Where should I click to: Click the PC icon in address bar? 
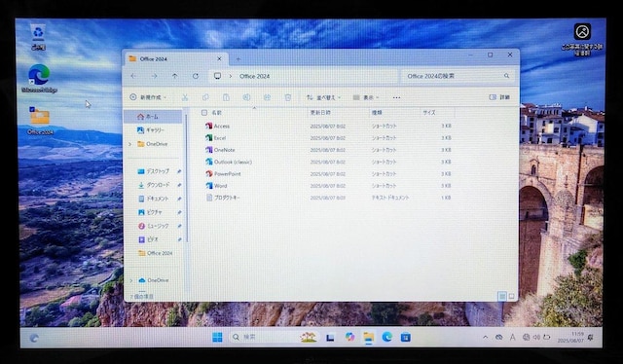tap(217, 76)
